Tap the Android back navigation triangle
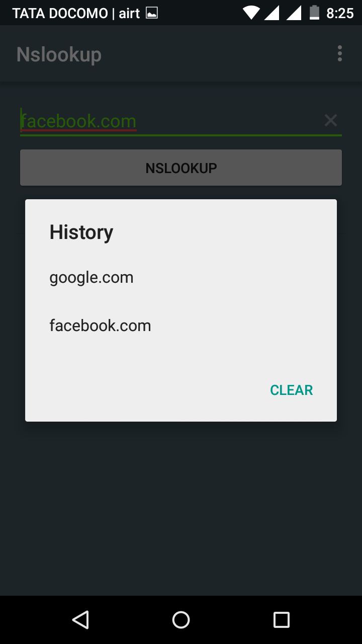The height and width of the screenshot is (644, 362). [80, 620]
